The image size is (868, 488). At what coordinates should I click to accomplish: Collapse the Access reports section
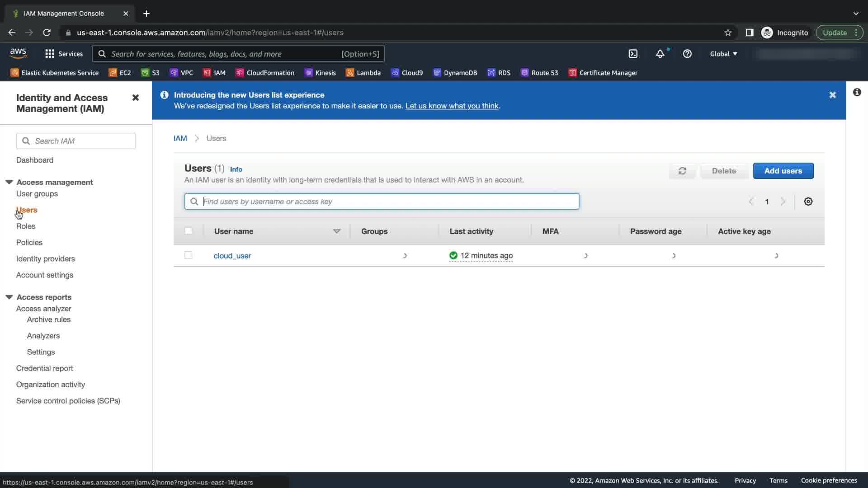9,297
